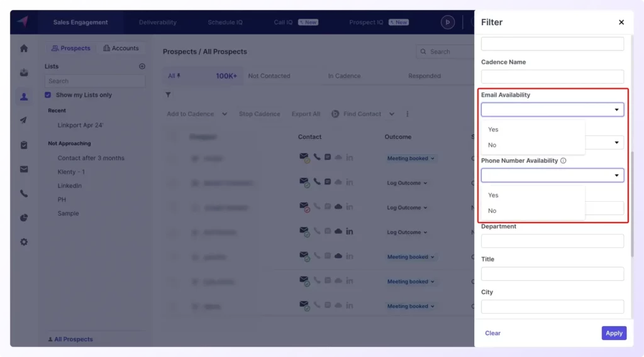Viewport: 644px width, 357px height.
Task: Open third row Log Outcome dropdown
Action: [407, 207]
